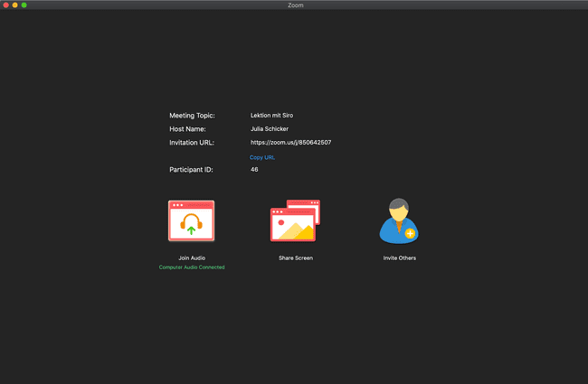Click the Invite Others person icon
This screenshot has width=588, height=384.
click(399, 221)
